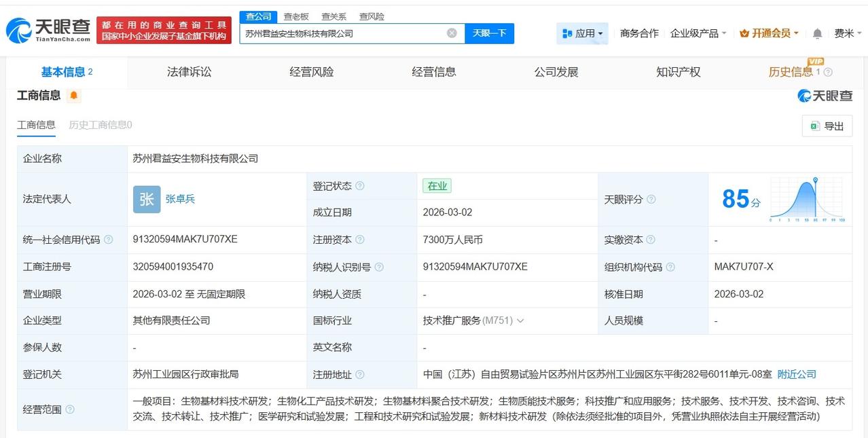Image resolution: width=868 pixels, height=438 pixels.
Task: Clear the search box using the × icon
Action: 450,33
